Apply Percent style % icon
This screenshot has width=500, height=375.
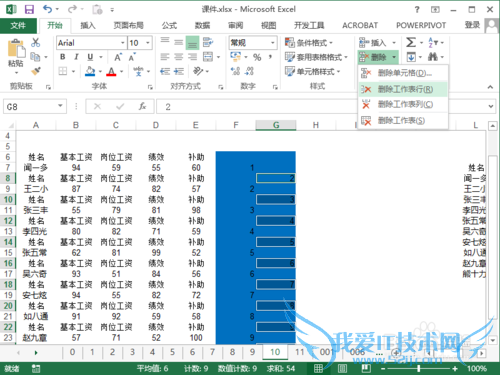point(257,57)
